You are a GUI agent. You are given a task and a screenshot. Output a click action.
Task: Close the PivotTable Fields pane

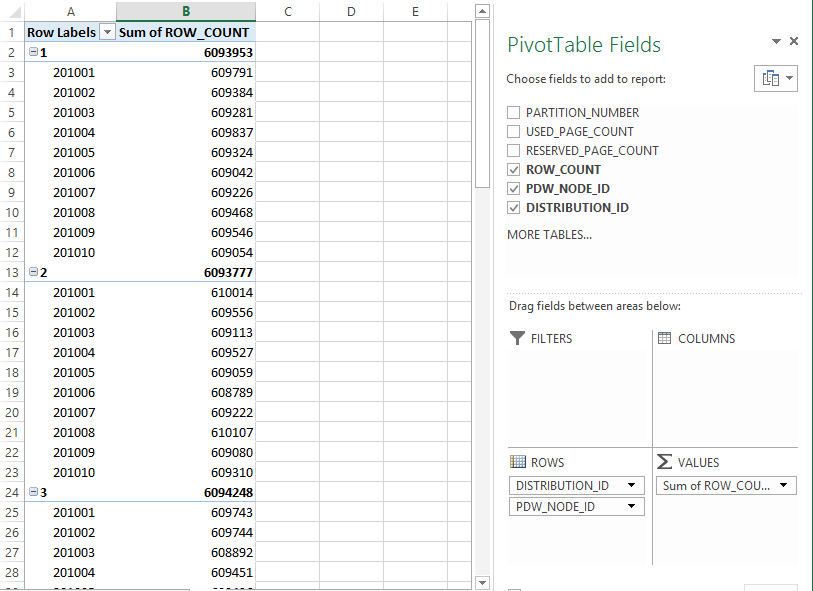tap(794, 41)
